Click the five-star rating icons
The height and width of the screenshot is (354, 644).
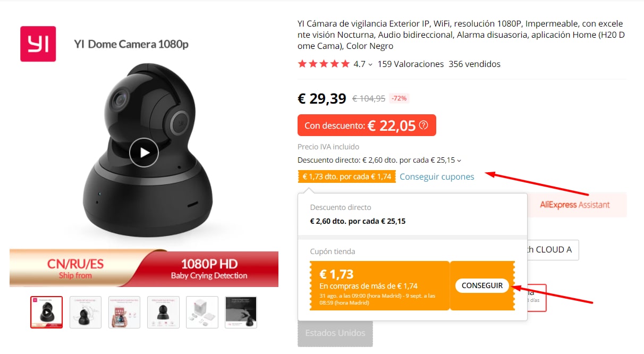click(324, 64)
